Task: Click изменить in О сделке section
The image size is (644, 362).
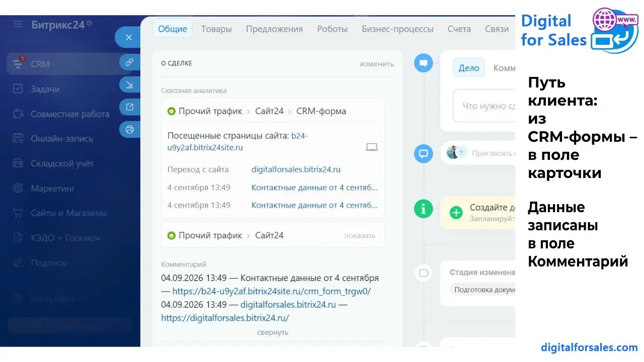Action: 377,64
